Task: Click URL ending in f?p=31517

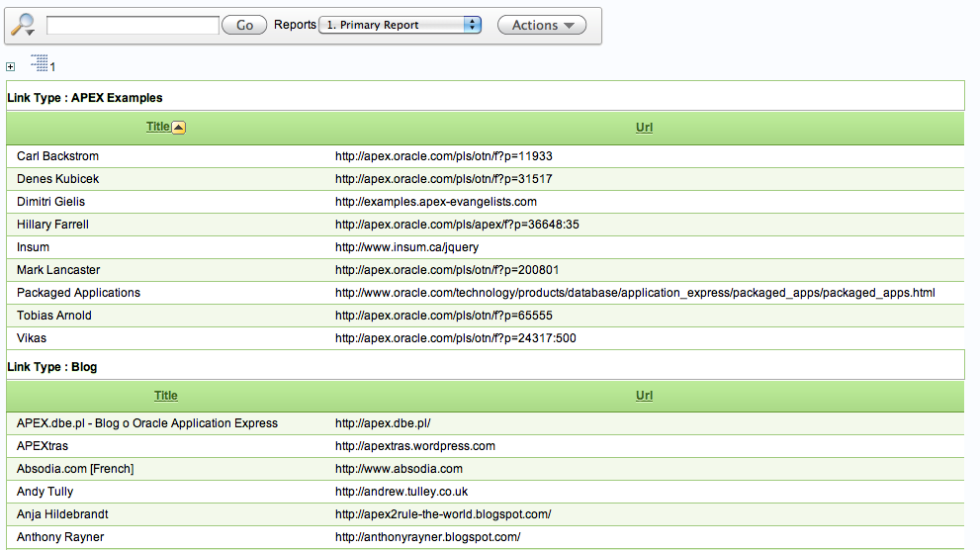Action: [x=444, y=179]
